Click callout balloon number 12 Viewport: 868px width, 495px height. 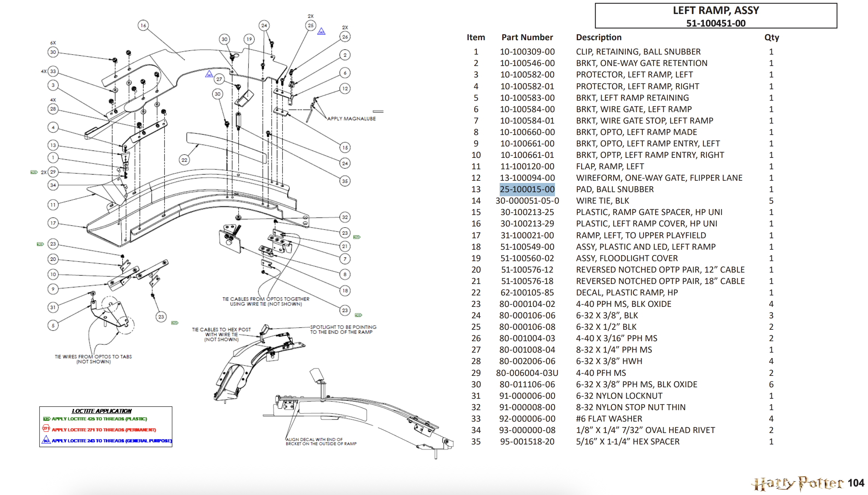click(345, 89)
